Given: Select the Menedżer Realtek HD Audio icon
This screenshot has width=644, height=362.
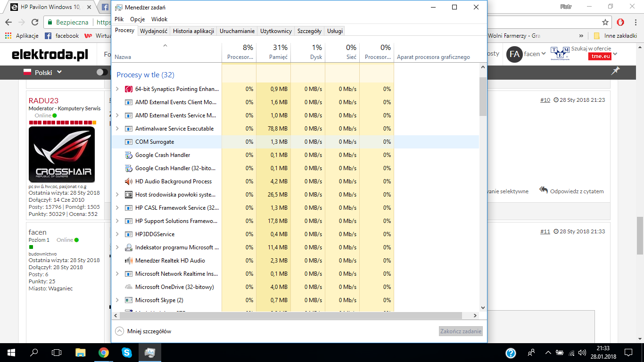Looking at the screenshot, I should tap(129, 261).
